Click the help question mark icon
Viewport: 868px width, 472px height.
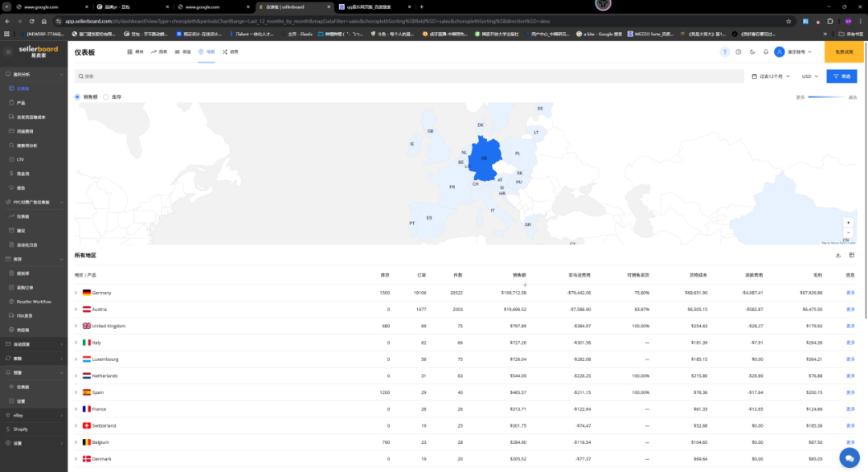pos(724,52)
